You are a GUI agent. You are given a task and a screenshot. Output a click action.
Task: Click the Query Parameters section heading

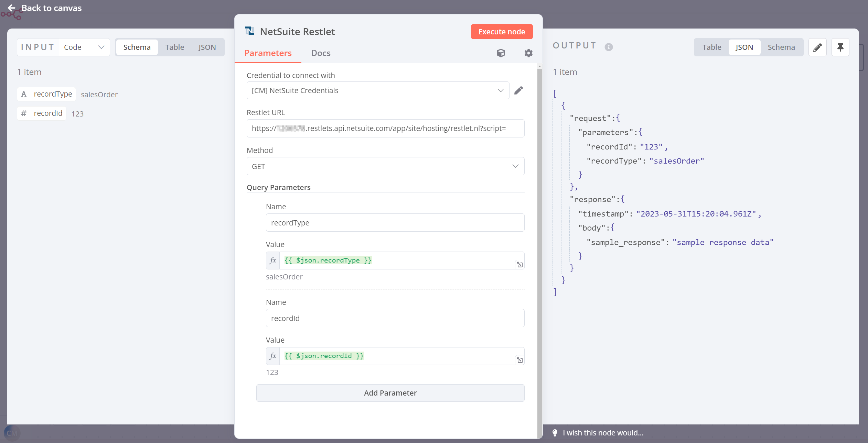(x=278, y=187)
